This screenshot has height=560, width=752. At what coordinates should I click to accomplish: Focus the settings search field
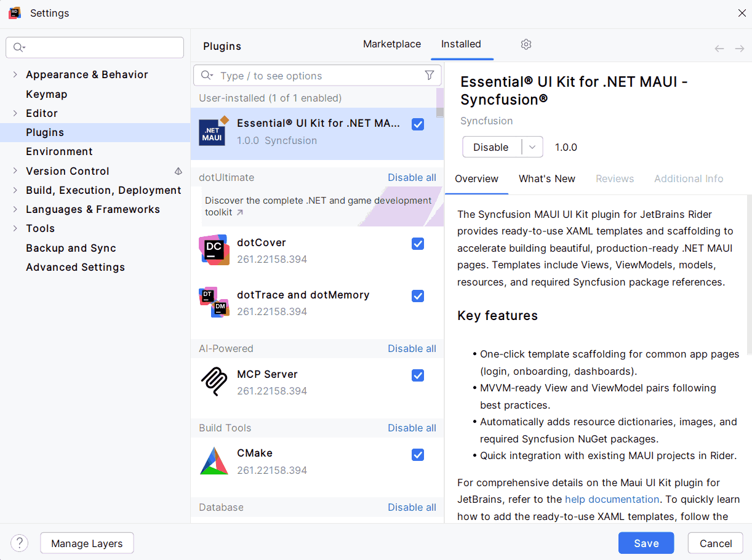pos(95,47)
